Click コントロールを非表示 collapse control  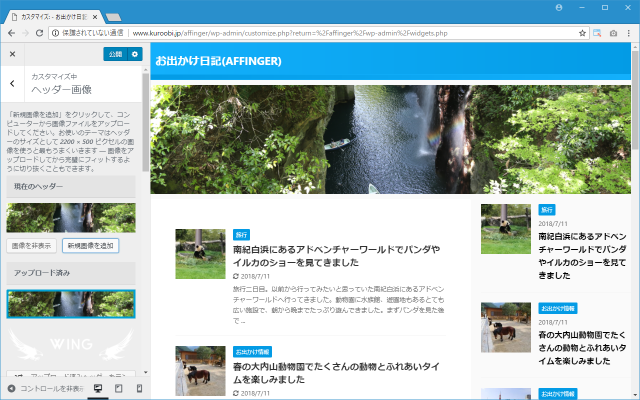(x=46, y=388)
